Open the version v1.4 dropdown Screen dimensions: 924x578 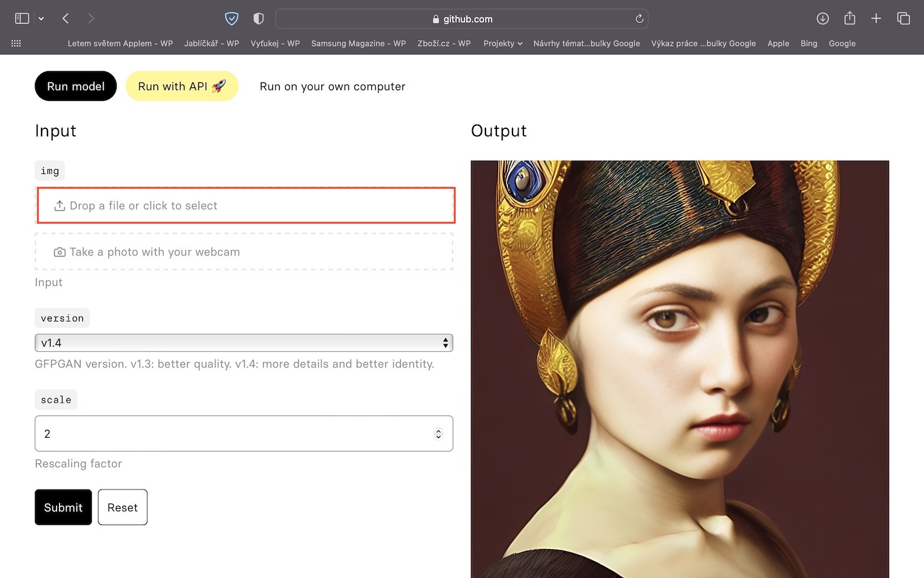tap(244, 343)
